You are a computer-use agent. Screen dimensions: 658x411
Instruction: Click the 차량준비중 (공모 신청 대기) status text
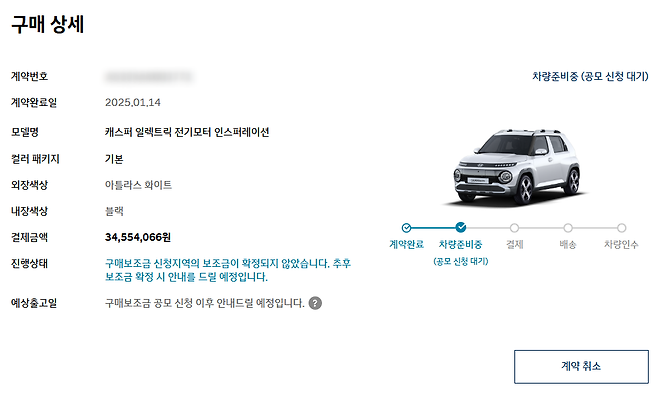pos(590,76)
